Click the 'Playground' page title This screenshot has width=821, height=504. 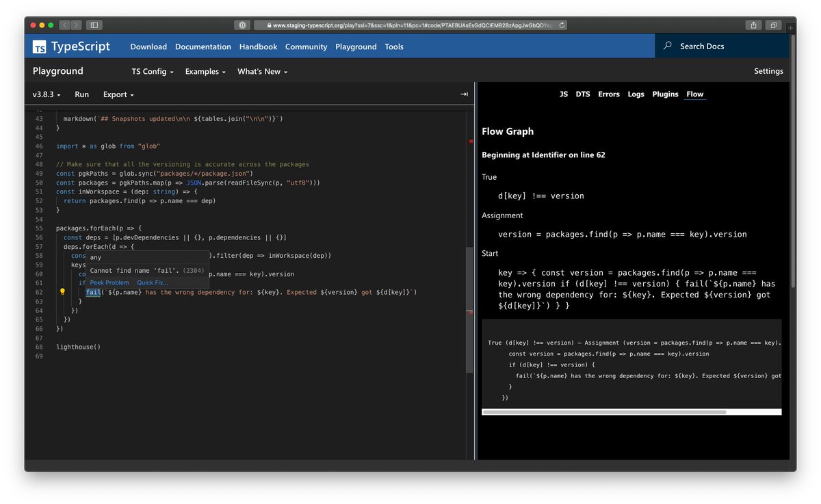[58, 71]
